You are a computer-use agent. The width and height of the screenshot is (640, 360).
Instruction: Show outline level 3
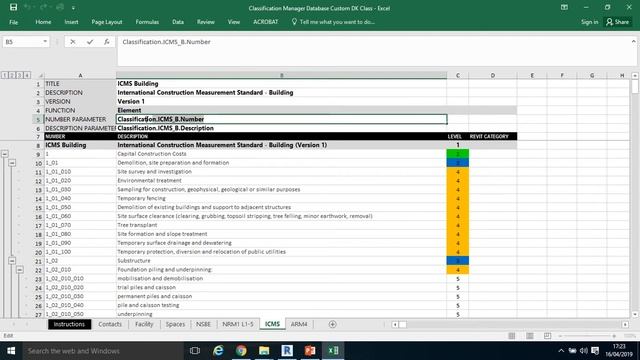20,75
